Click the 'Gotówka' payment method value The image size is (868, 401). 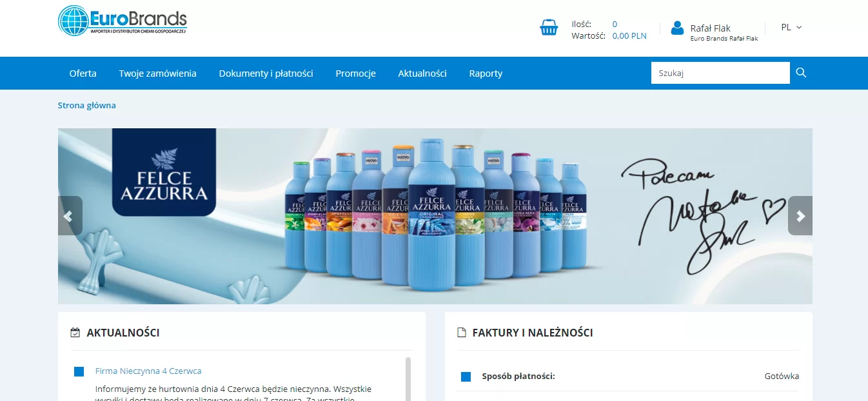782,376
